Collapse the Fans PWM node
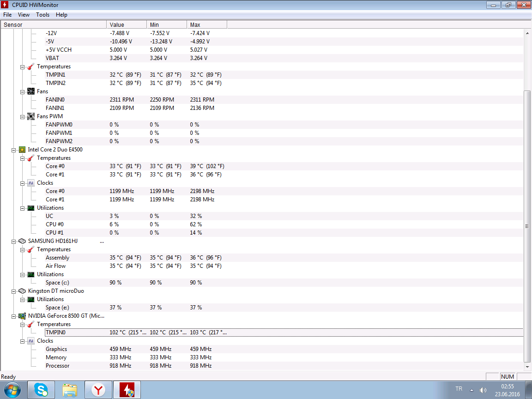The image size is (532, 399). point(22,117)
